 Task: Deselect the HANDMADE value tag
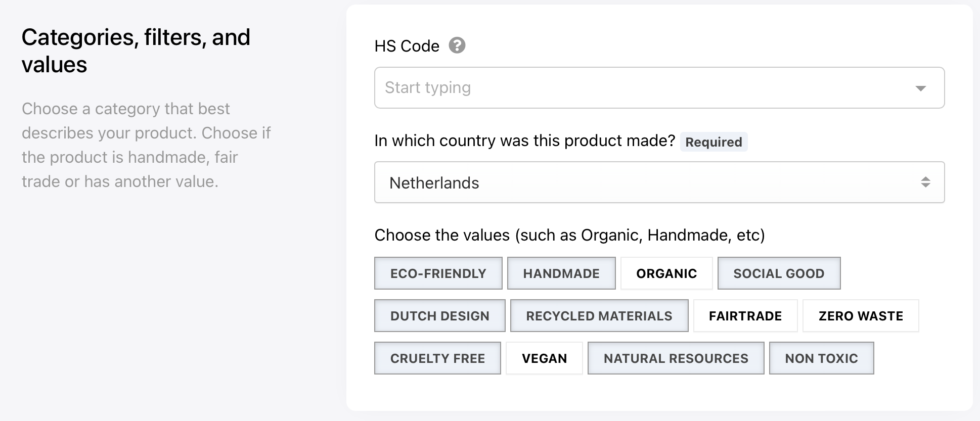click(561, 273)
